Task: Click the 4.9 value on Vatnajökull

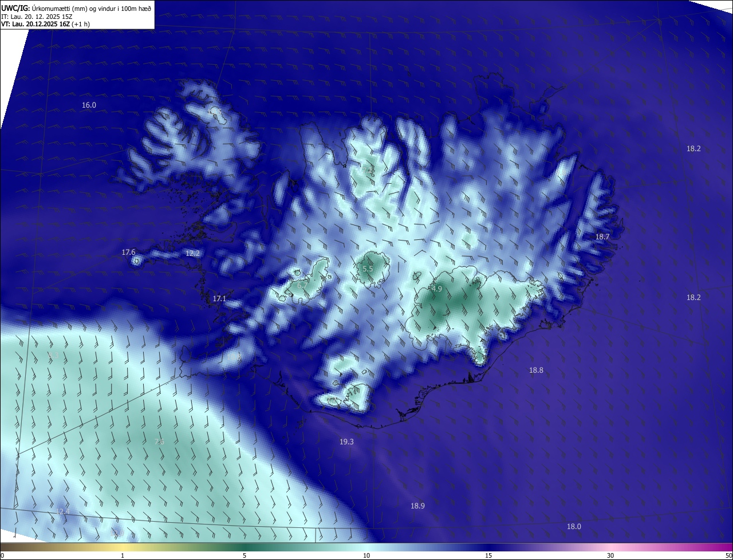Action: [x=437, y=289]
